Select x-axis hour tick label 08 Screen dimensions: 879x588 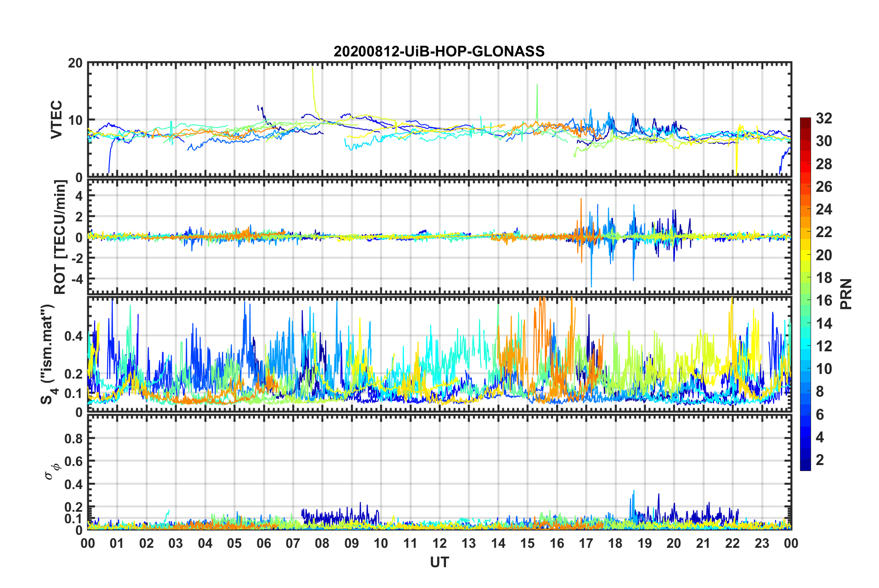coord(322,543)
